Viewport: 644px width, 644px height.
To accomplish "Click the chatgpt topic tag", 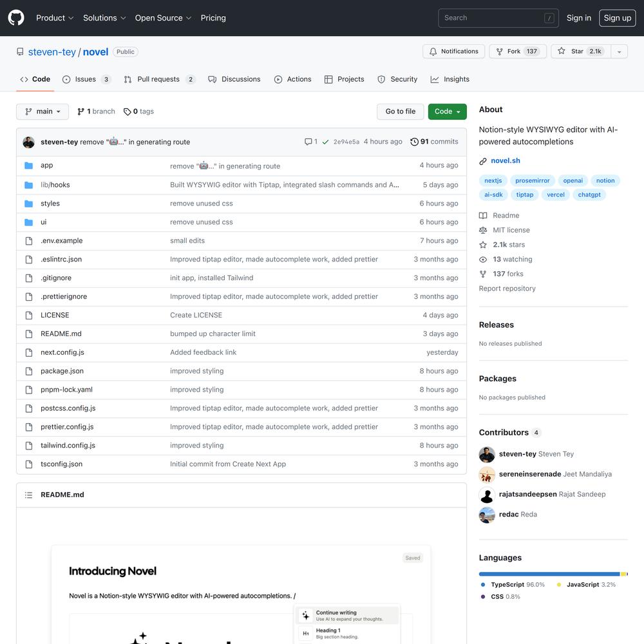I will point(589,194).
